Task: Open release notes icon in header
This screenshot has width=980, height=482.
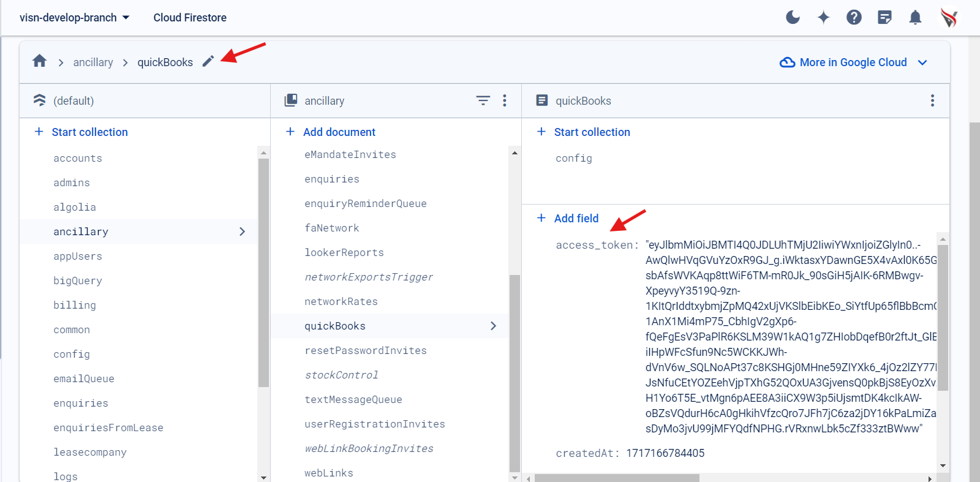Action: [884, 17]
